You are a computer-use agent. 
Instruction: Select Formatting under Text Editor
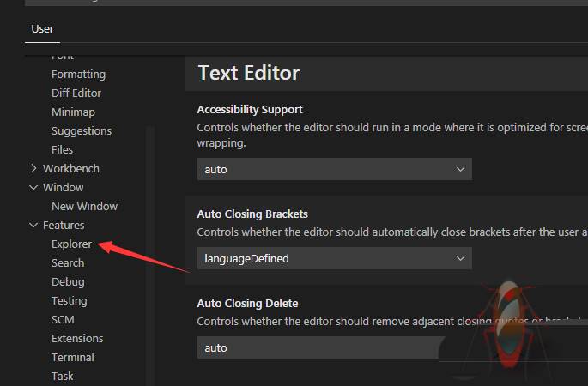tap(78, 75)
